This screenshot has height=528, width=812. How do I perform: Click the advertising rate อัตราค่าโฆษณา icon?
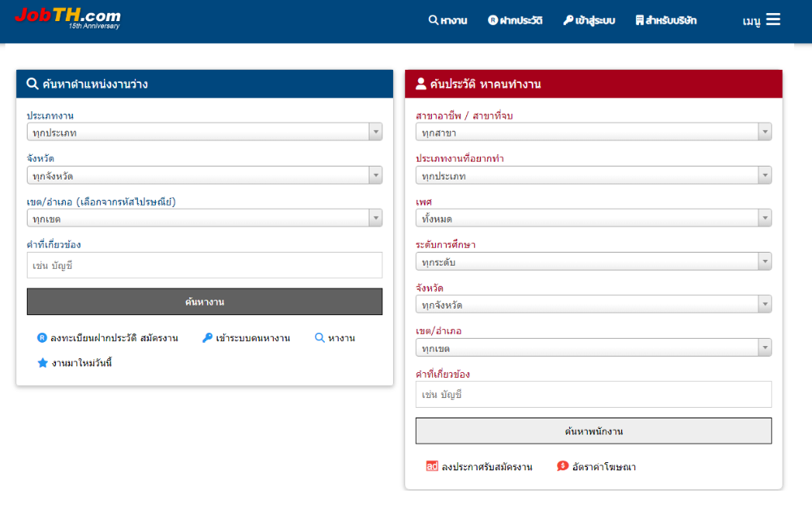pyautogui.click(x=563, y=466)
